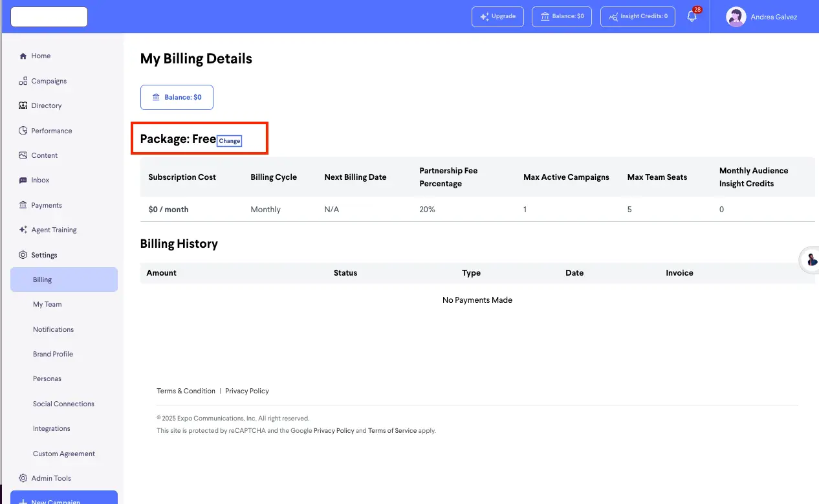Viewport: 819px width, 504px height.
Task: Click the Payments bank icon in sidebar
Action: [23, 205]
